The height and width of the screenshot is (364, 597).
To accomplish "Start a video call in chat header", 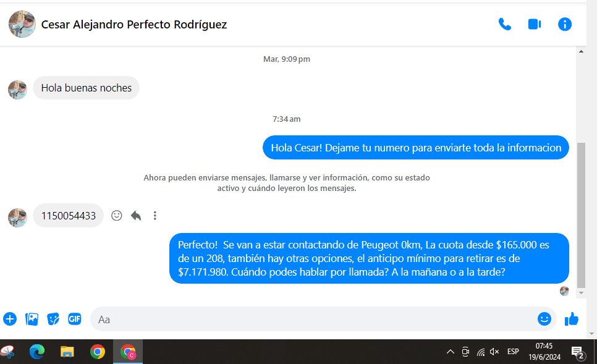I will [535, 24].
